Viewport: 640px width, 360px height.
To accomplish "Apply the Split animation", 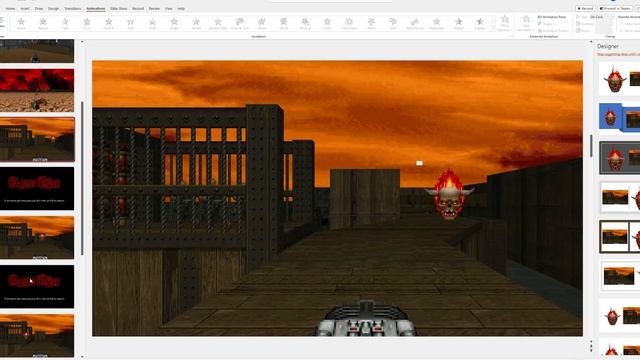I will pos(131,23).
